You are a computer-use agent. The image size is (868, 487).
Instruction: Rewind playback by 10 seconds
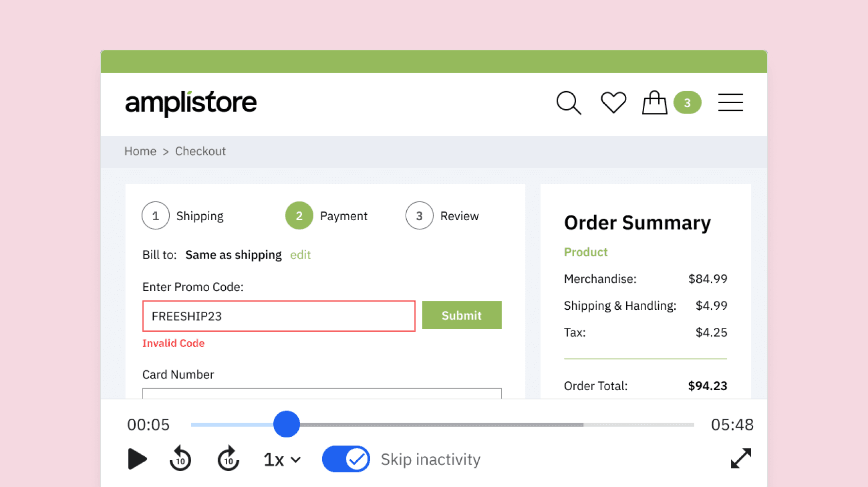[x=180, y=458]
